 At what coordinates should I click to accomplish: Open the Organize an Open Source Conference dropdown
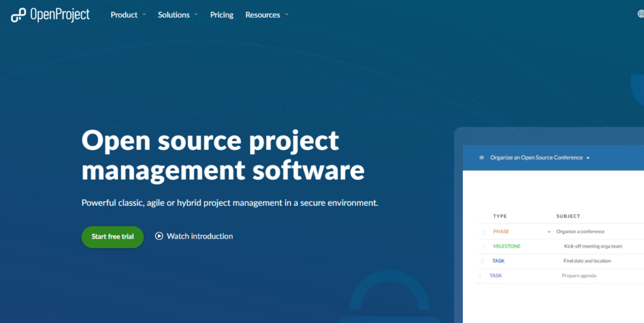pos(540,158)
